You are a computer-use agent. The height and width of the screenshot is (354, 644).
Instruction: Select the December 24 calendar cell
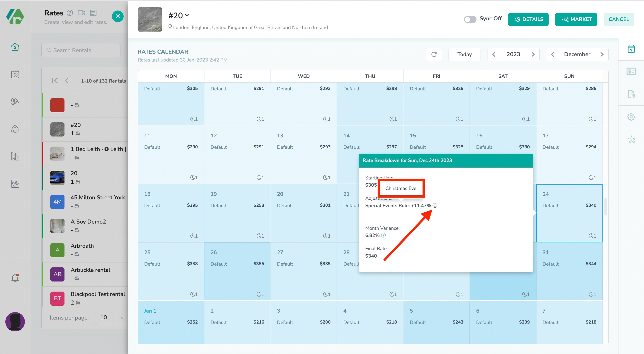(569, 213)
